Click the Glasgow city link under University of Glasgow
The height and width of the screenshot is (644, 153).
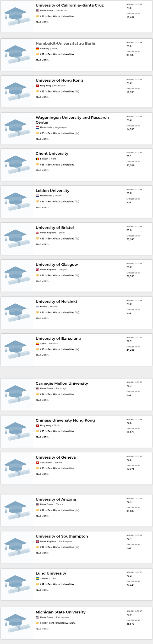coord(63,269)
